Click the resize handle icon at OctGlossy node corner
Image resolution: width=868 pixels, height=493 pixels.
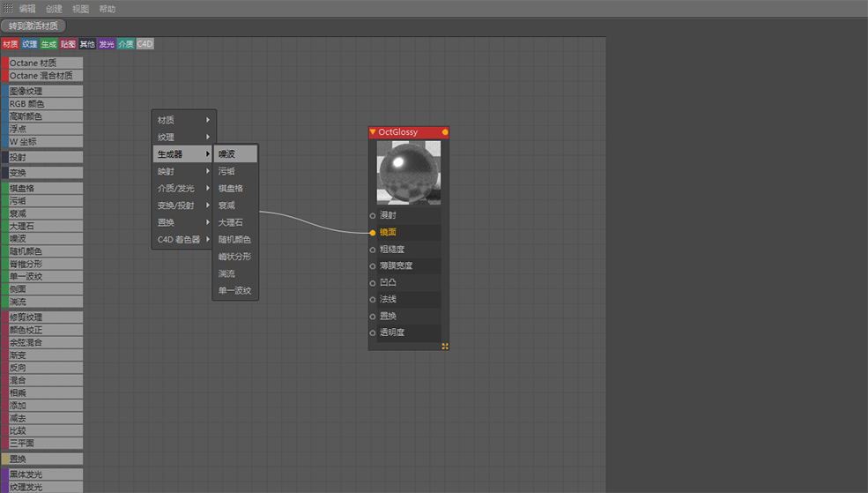(x=445, y=346)
